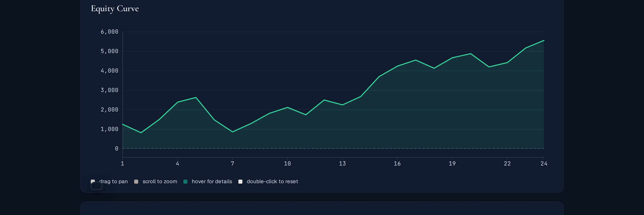Click the final equity data point at 24

[544, 40]
